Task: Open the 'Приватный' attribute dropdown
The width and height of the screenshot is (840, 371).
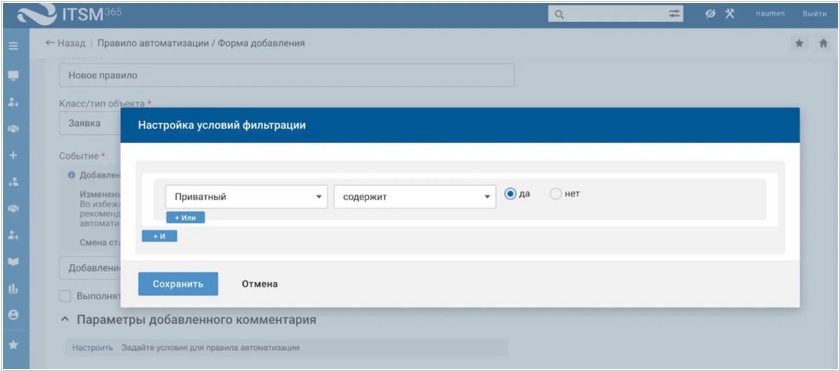Action: (246, 196)
